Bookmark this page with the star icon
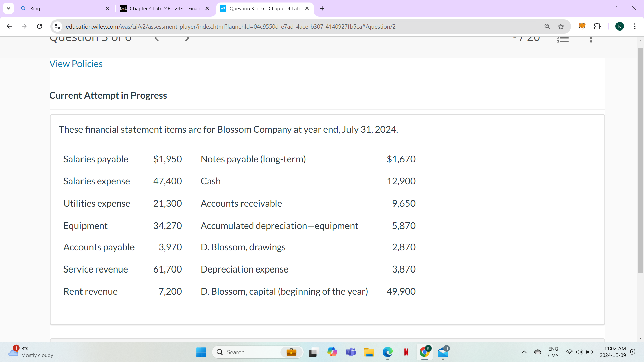This screenshot has width=644, height=362. coord(561,26)
